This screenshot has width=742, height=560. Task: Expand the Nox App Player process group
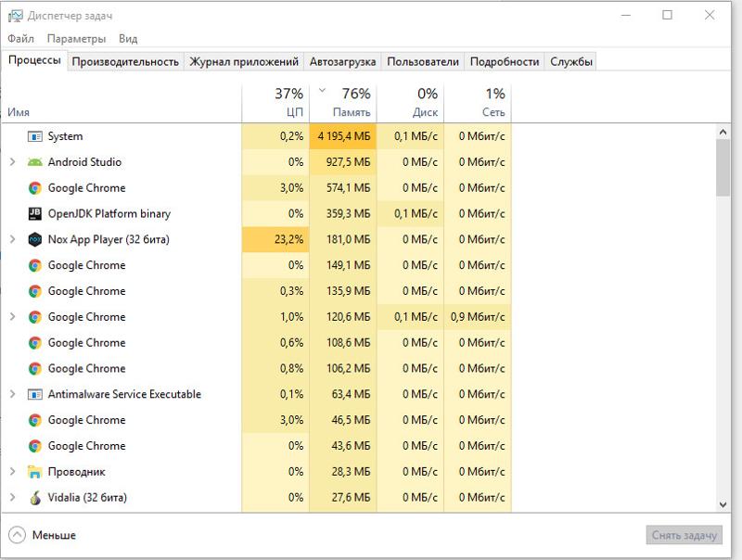[x=12, y=239]
